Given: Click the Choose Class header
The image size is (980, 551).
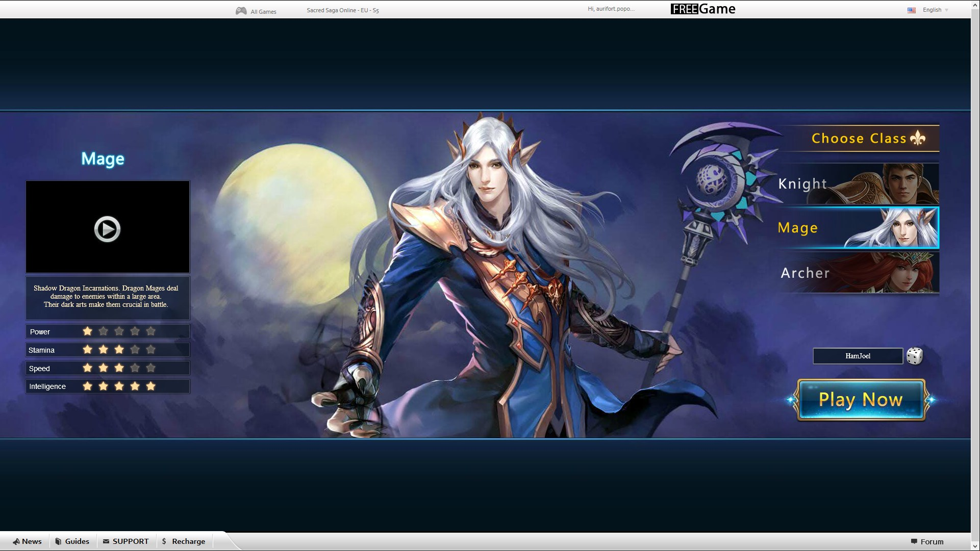Looking at the screenshot, I should click(859, 138).
